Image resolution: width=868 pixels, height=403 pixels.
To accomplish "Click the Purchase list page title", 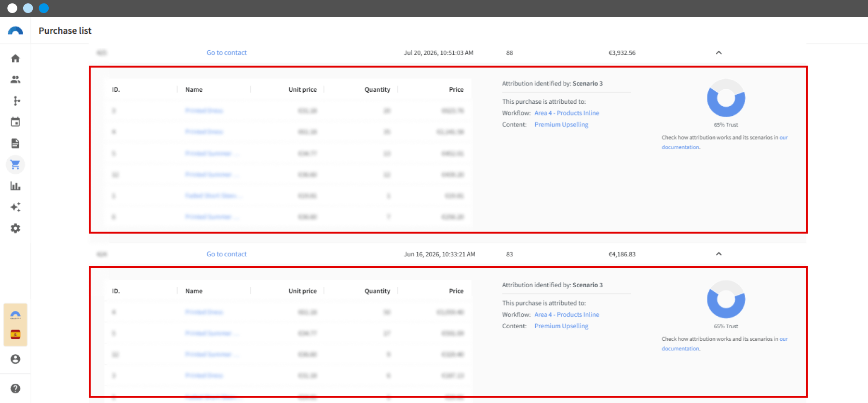I will [x=65, y=30].
